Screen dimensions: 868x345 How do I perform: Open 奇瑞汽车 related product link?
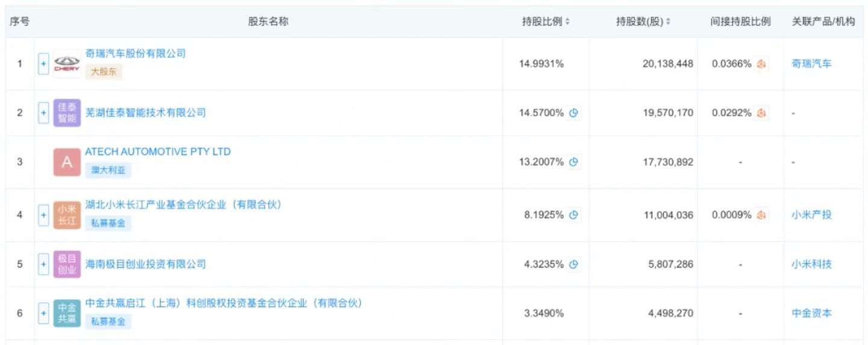811,63
